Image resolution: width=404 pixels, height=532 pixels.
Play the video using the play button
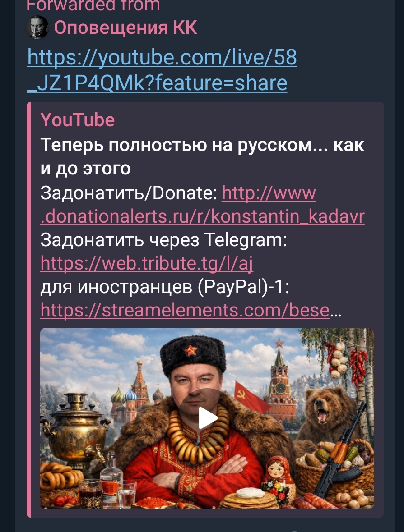[x=207, y=418]
